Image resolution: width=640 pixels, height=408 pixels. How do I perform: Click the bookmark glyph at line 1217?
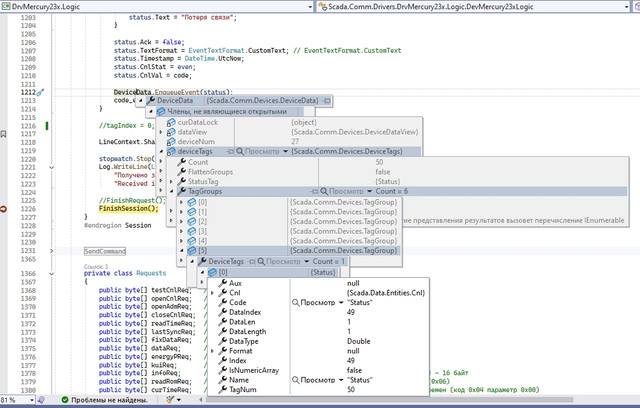[x=3, y=134]
